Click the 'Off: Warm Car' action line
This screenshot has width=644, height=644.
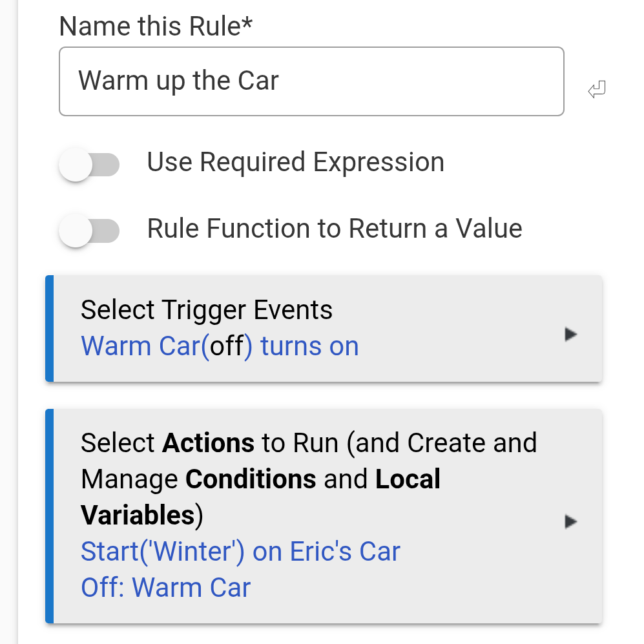(x=165, y=588)
